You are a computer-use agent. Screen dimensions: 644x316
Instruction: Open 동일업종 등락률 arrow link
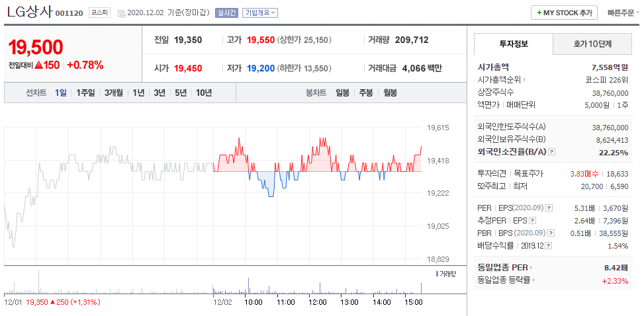pyautogui.click(x=534, y=281)
